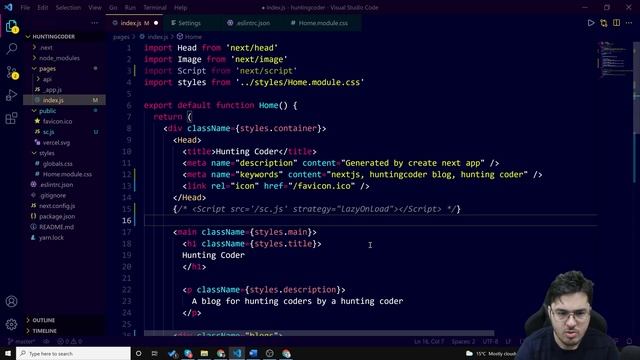Open the Accounts menu icon
Viewport: 640px width, 360px height.
pos(11,301)
